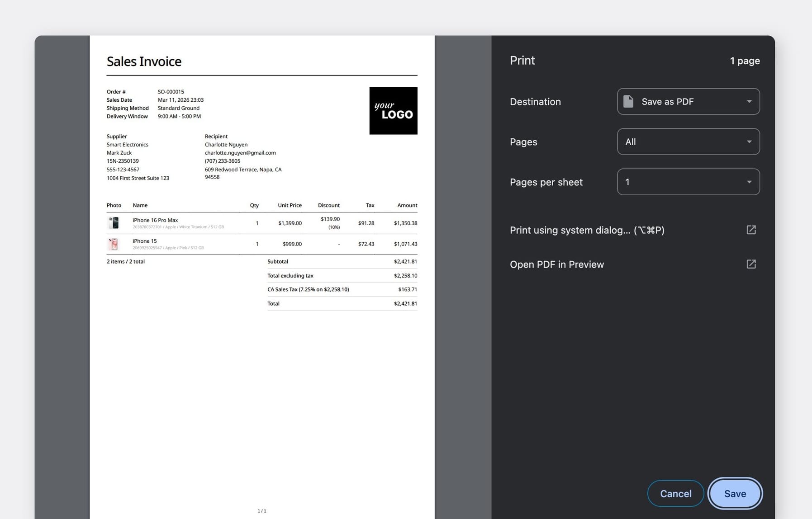The image size is (812, 519).
Task: Click the chevron on Pages per sheet selector
Action: coord(750,182)
